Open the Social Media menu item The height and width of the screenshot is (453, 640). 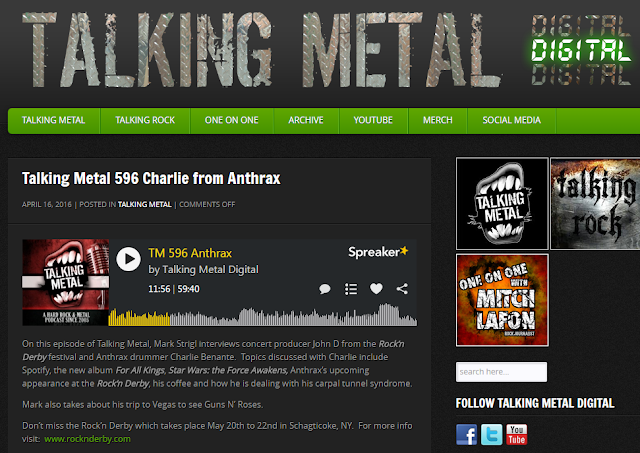(x=511, y=120)
